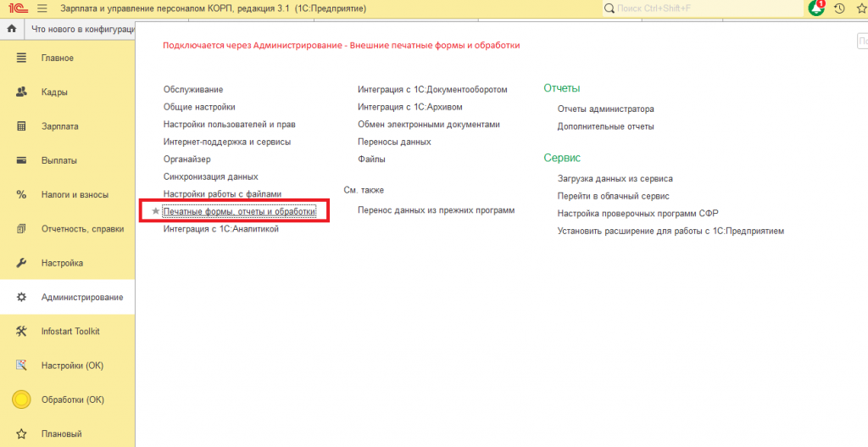The image size is (868, 447).
Task: Click the 1C logo icon
Action: [x=19, y=8]
